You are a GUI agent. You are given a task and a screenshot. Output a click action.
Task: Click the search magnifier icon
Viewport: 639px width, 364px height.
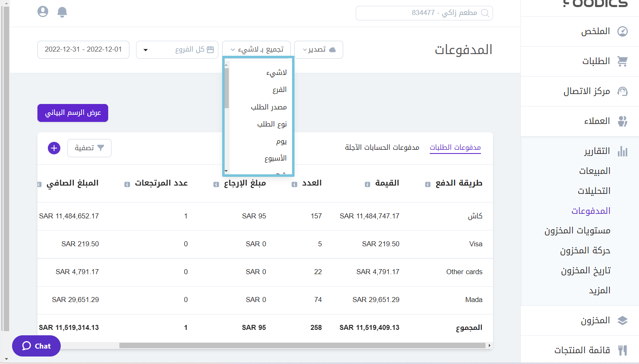click(x=485, y=13)
